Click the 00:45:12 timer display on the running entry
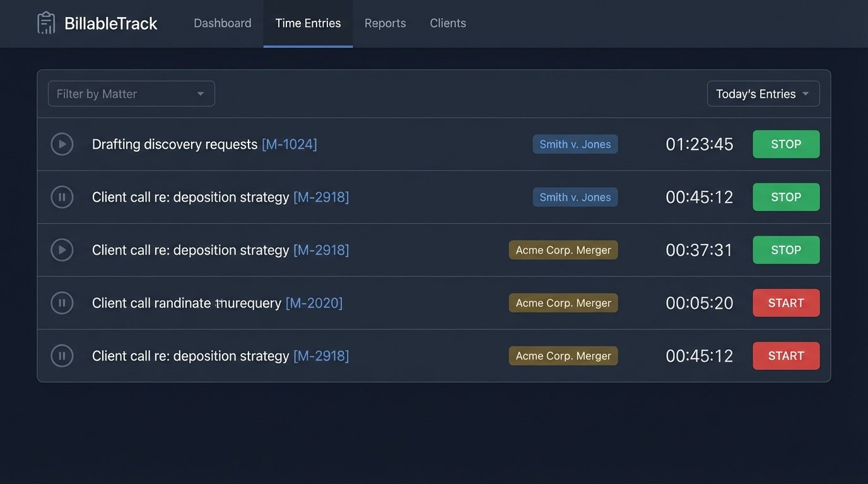 [x=699, y=197]
